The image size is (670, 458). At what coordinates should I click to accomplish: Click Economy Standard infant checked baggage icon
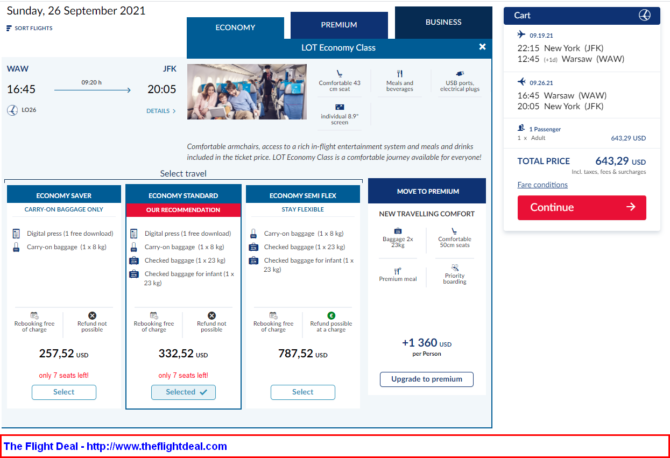click(134, 274)
